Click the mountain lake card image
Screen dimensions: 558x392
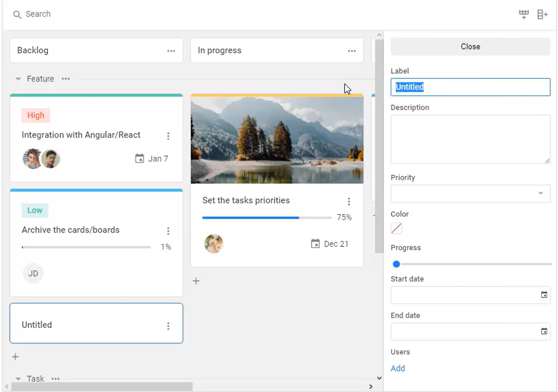coord(277,140)
